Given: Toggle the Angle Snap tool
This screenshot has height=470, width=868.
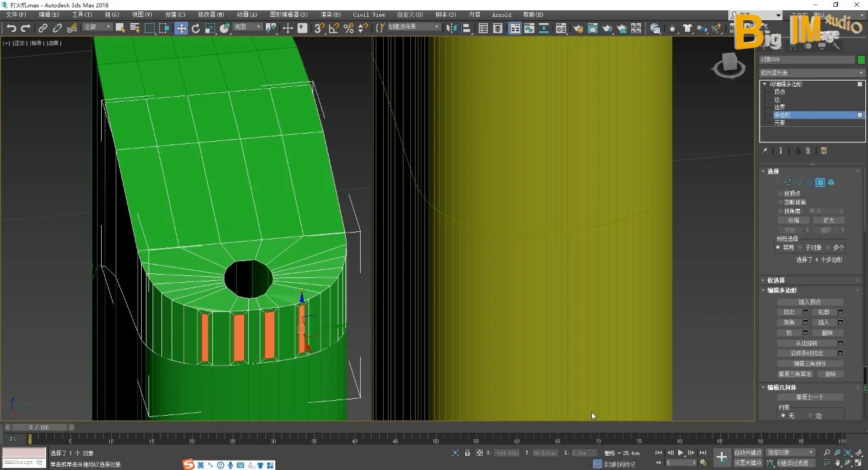Looking at the screenshot, I should pos(334,28).
